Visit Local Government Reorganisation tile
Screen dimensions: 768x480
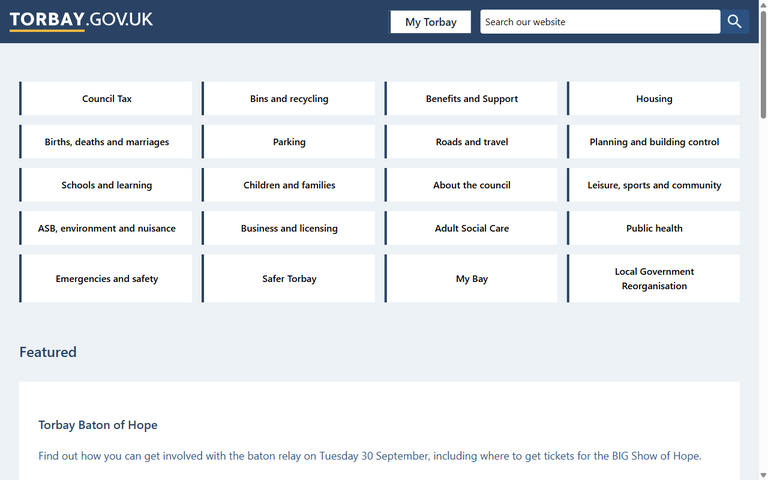(x=654, y=278)
